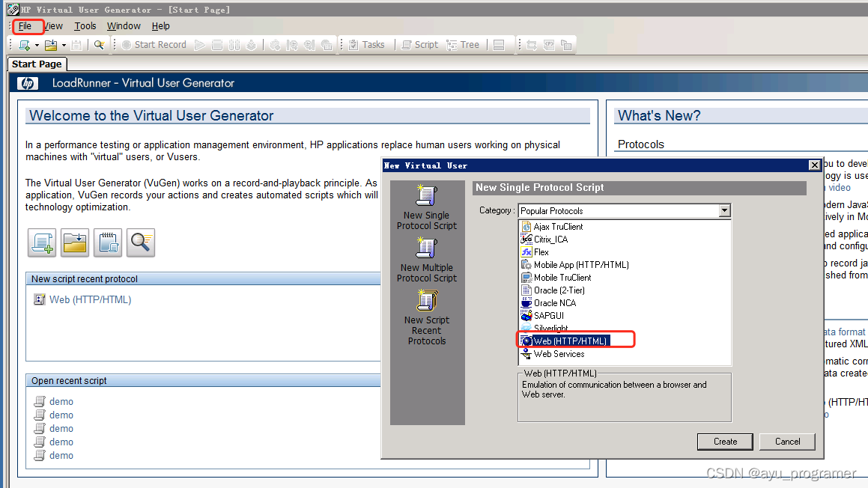This screenshot has width=868, height=488.
Task: Toggle the output window toolbar icon
Action: pyautogui.click(x=499, y=45)
